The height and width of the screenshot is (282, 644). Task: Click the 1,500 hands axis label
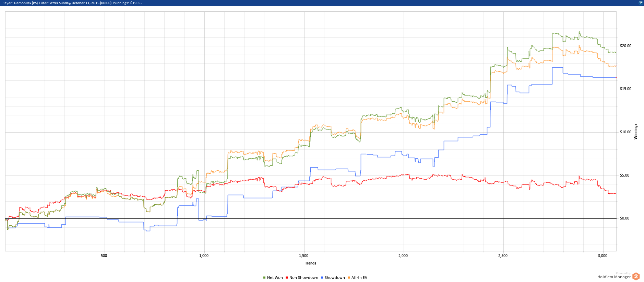coord(303,256)
